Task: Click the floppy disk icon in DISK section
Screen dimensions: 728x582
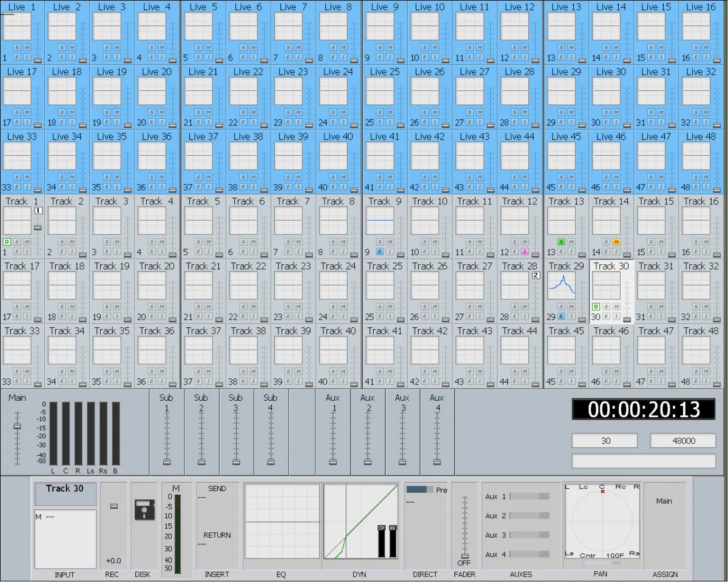Action: click(144, 510)
